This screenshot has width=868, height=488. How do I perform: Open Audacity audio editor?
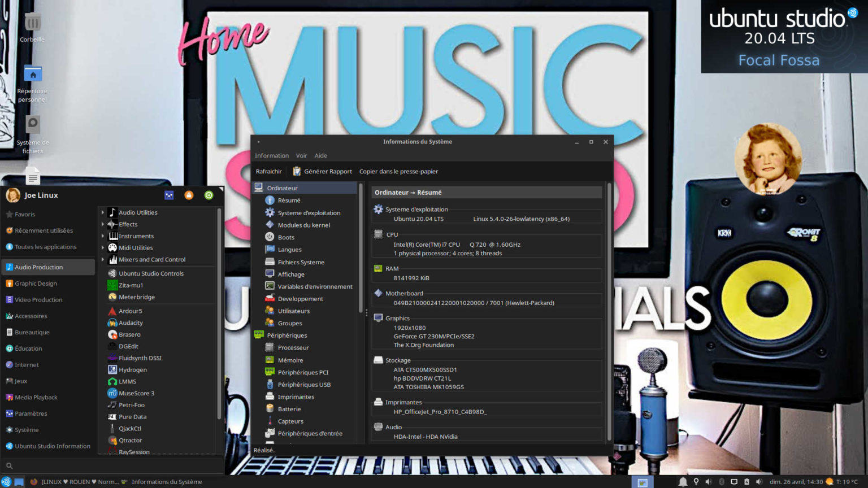coord(131,323)
